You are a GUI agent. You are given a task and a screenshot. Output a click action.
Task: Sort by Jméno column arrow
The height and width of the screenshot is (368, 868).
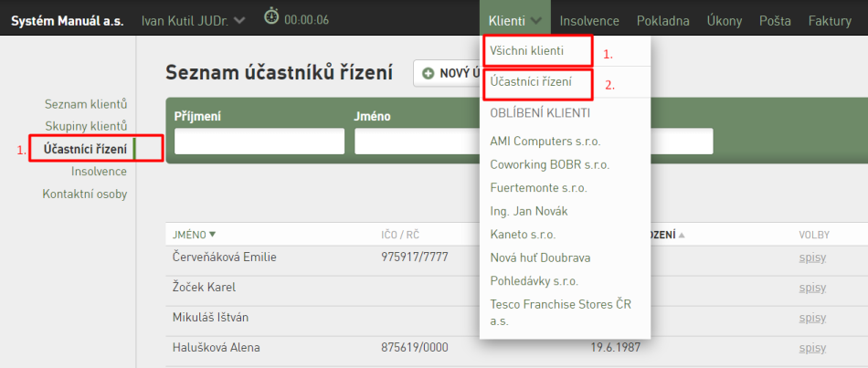(212, 235)
